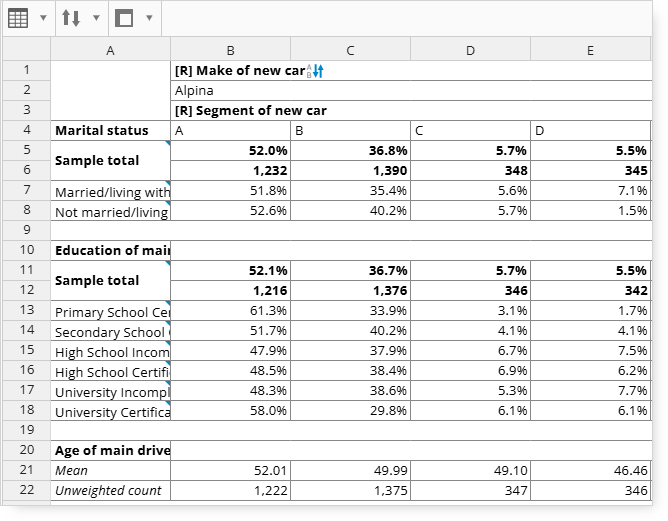Select row header 22
Screen dimensions: 668x521
point(27,490)
